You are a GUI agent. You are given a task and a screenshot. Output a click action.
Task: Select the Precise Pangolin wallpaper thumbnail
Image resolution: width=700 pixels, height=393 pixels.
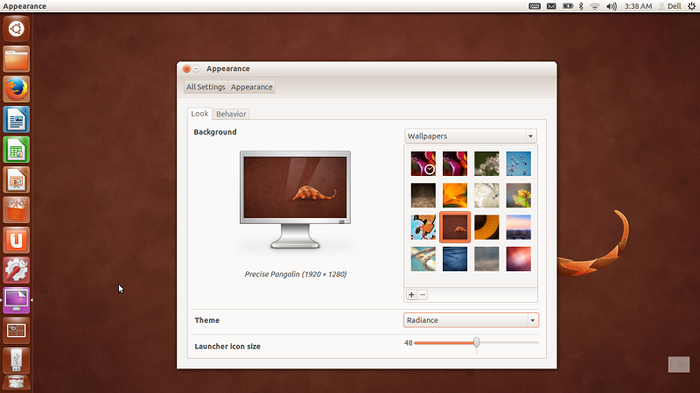(455, 227)
